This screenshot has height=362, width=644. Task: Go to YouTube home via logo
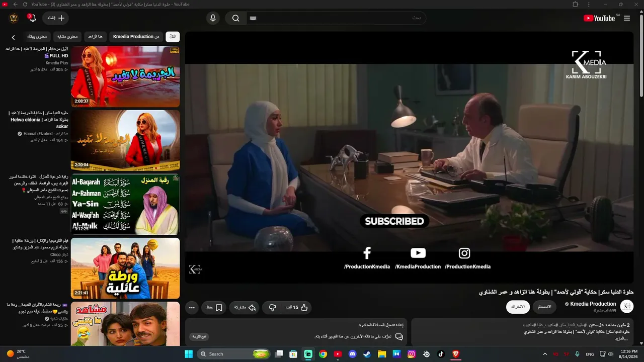coord(599,18)
